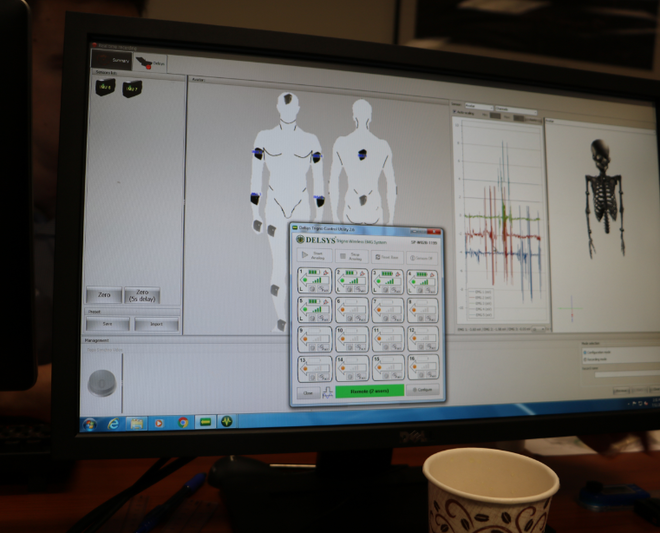Click the Max value field above the graph
This screenshot has width=660, height=533.
pos(519,117)
